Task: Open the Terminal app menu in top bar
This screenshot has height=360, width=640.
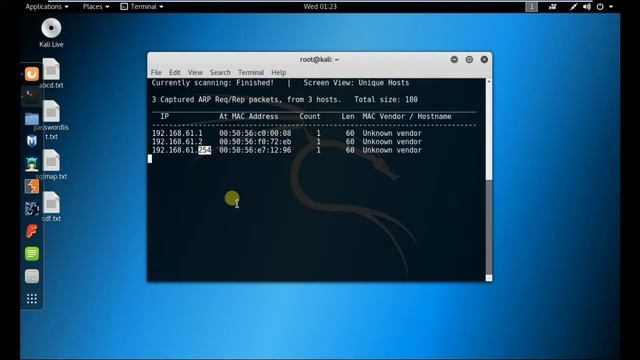Action: coord(142,7)
